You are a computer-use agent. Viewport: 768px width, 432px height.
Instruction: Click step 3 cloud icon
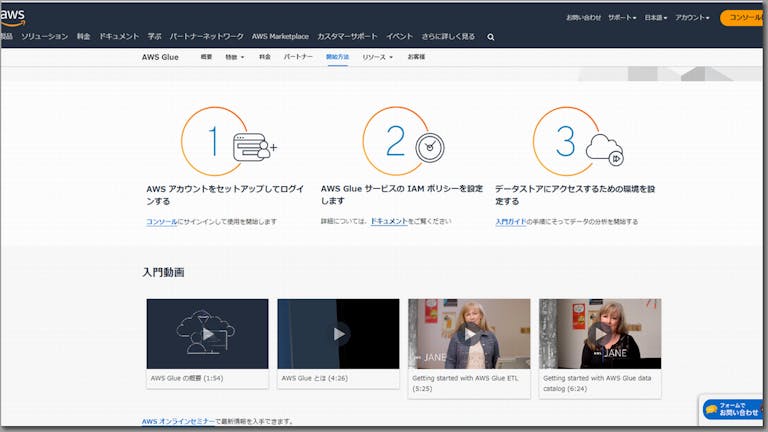tap(605, 149)
